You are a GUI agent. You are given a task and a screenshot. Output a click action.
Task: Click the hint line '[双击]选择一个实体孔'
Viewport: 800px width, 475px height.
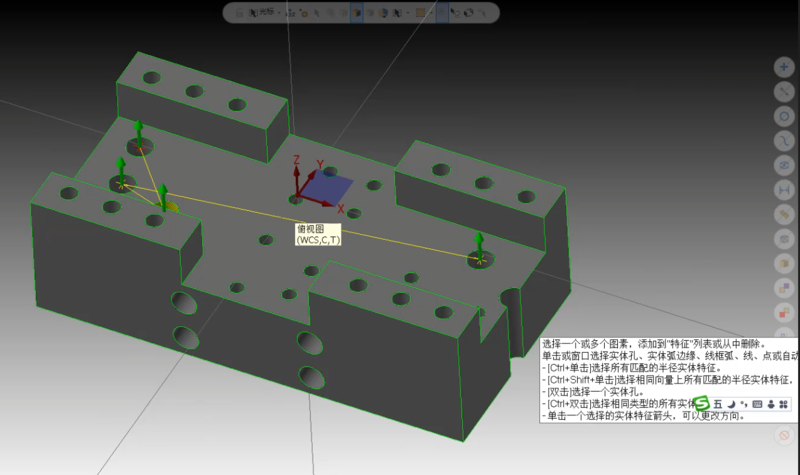pyautogui.click(x=593, y=392)
